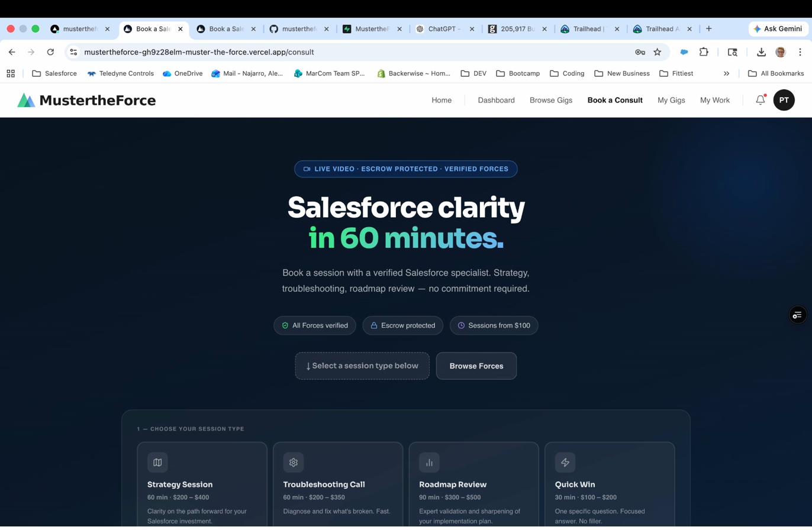
Task: Open the Dashboard nav link
Action: coord(496,100)
